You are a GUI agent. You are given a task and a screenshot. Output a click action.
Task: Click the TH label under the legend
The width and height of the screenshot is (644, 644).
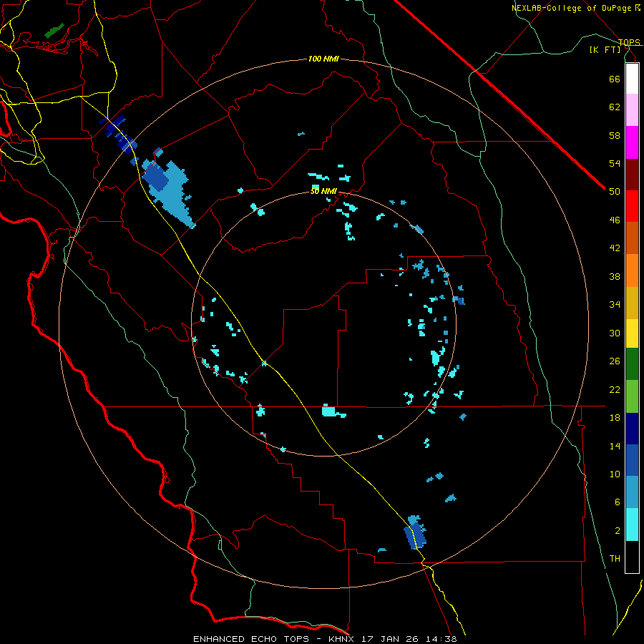click(615, 559)
